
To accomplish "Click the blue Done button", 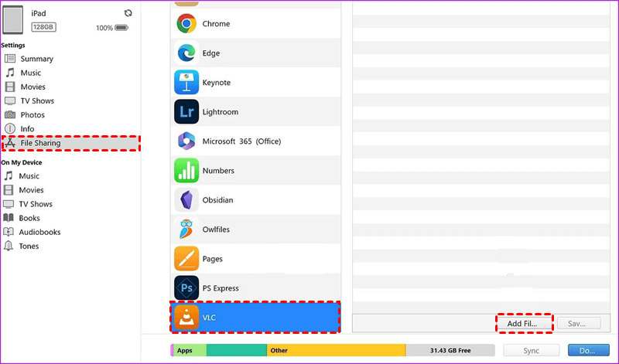I will (588, 351).
